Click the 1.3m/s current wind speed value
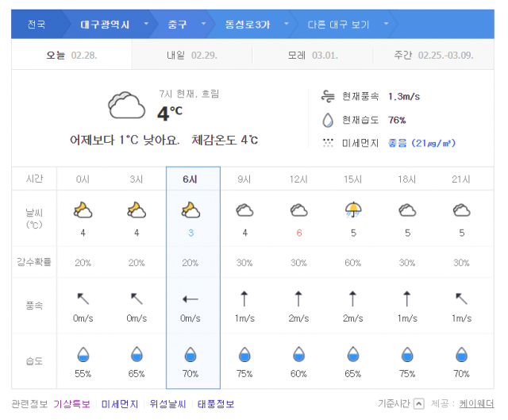The height and width of the screenshot is (420, 508). point(404,97)
